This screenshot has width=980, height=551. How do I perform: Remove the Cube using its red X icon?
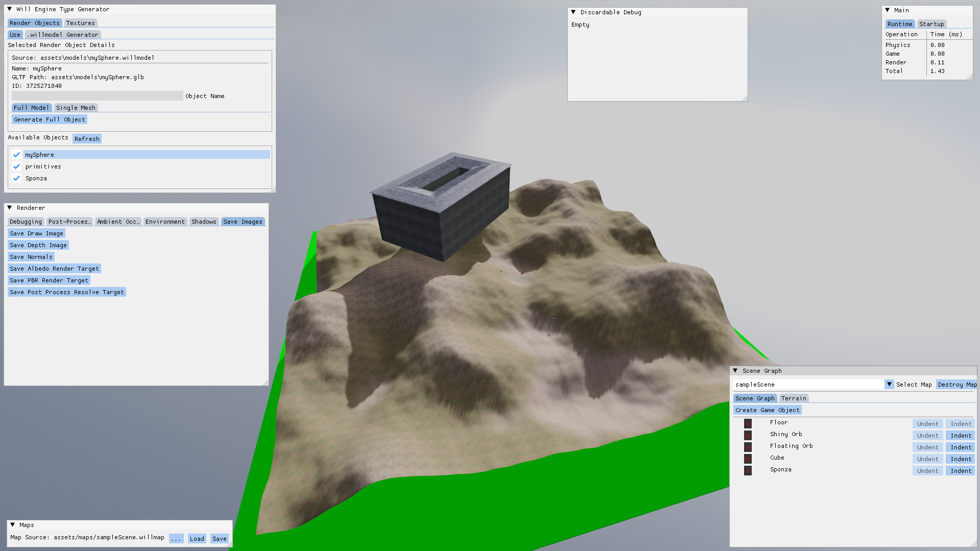click(748, 458)
